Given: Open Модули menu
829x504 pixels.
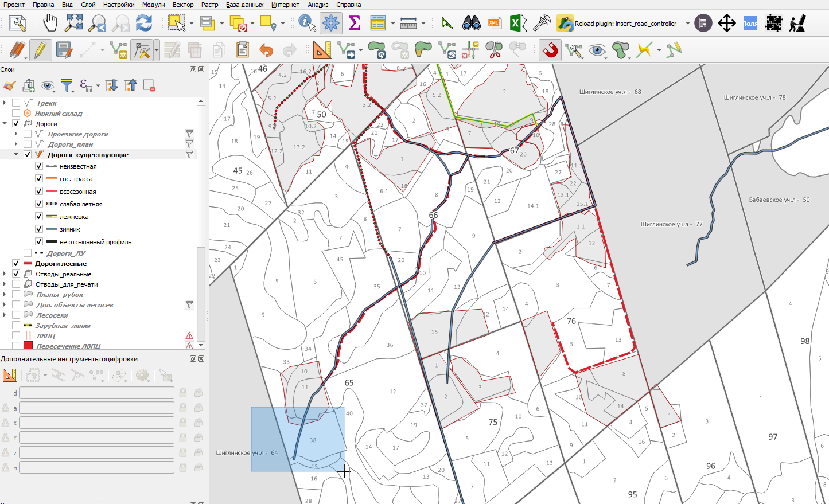Looking at the screenshot, I should click(x=153, y=5).
